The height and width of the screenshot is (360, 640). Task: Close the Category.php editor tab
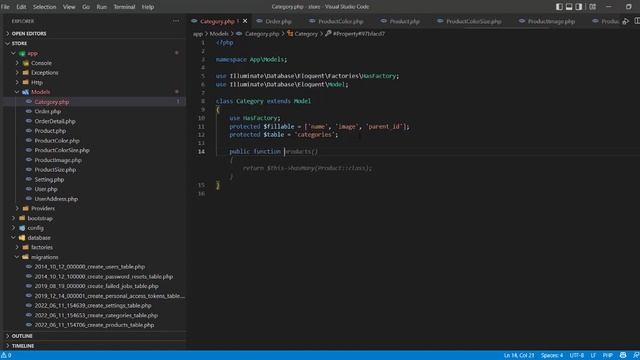point(245,21)
